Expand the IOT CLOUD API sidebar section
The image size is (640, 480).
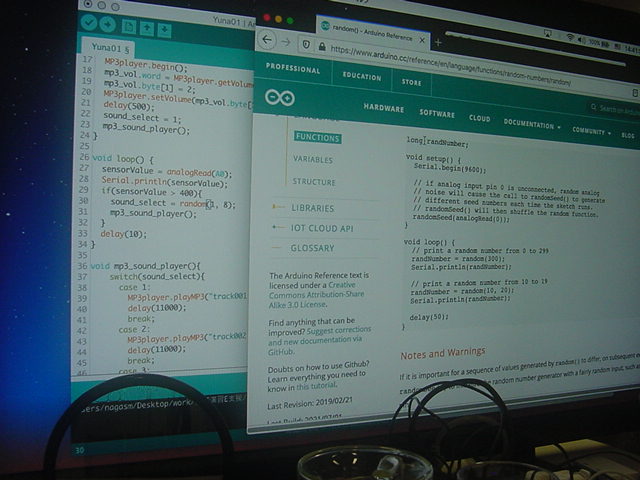pos(322,228)
